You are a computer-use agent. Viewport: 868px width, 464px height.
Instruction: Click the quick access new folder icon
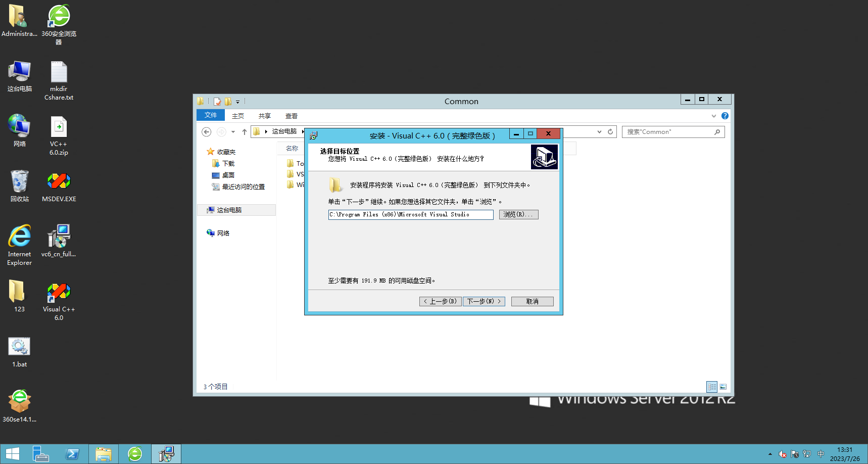point(228,102)
